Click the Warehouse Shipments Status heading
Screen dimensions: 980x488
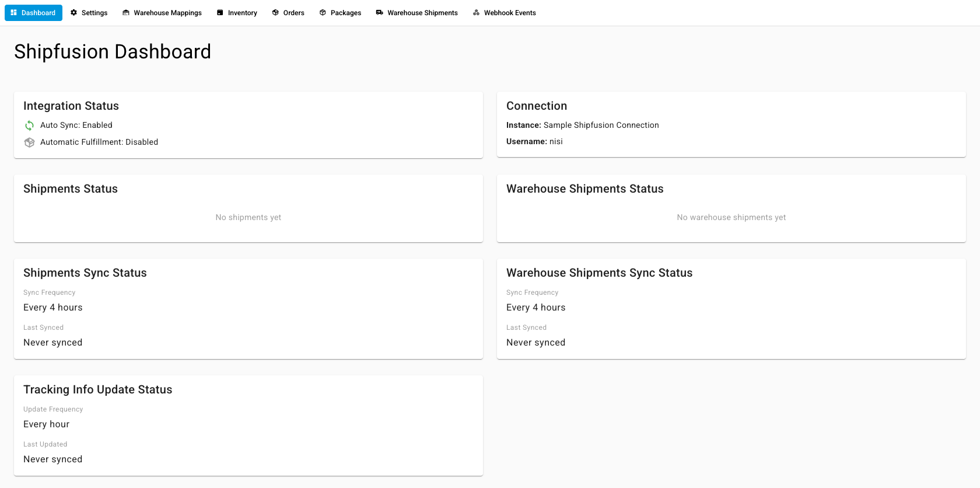[x=585, y=189]
